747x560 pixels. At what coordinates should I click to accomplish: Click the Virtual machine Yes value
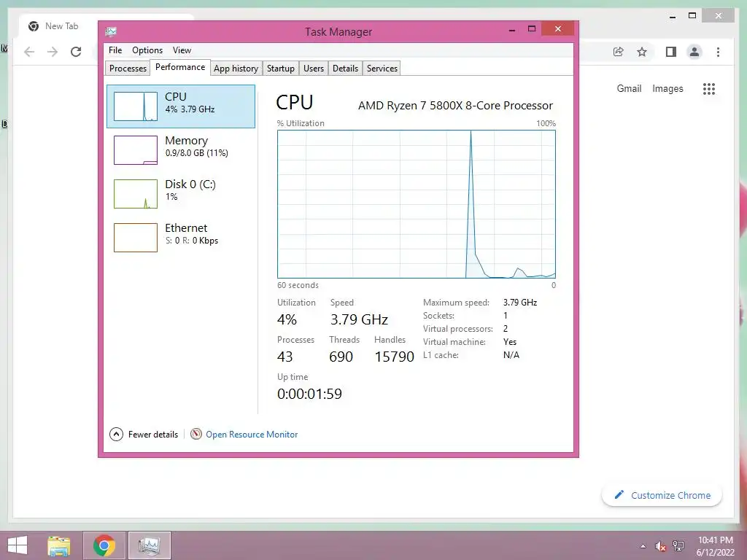tap(510, 342)
